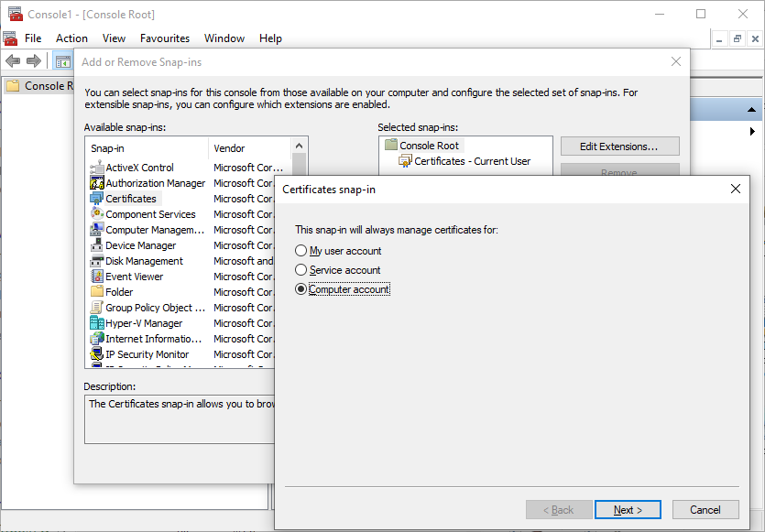Click the IP Security Monitor snap-in icon
Screen dimensions: 765x532
97,354
